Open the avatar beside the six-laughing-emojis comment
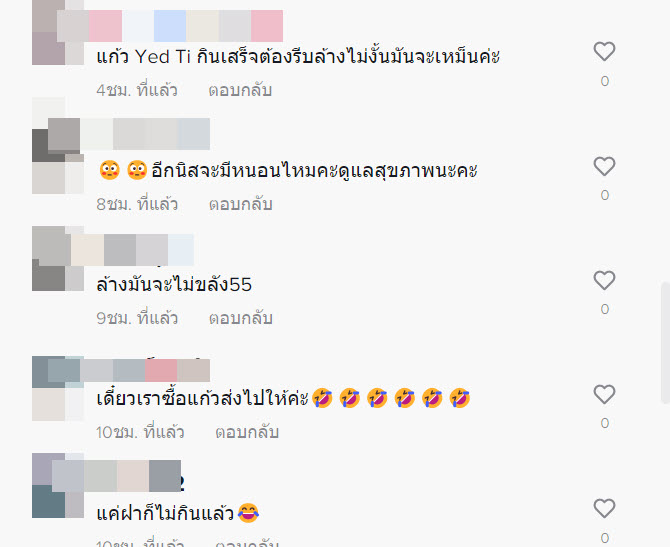 click(x=58, y=388)
